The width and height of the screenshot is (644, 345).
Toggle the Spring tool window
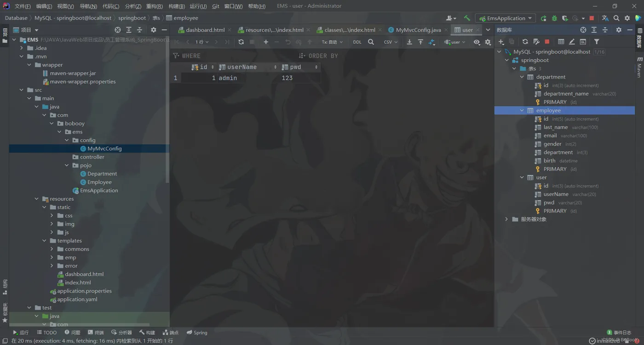tap(197, 333)
